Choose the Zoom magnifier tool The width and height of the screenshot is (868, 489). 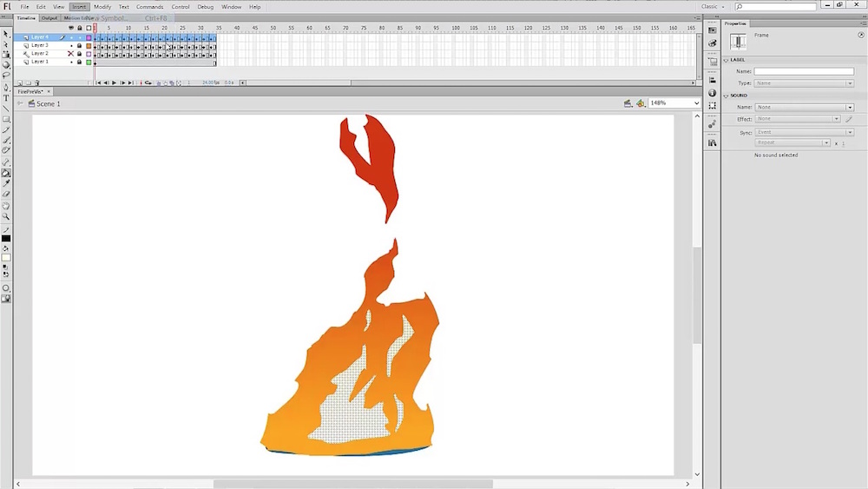(x=6, y=216)
